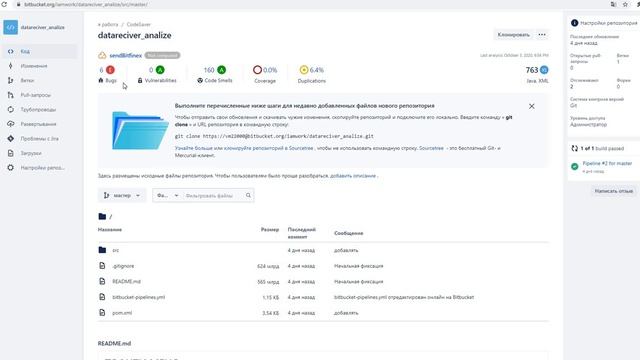Click the info icon beside Настройки репозитория
The width and height of the screenshot is (640, 360).
574,23
